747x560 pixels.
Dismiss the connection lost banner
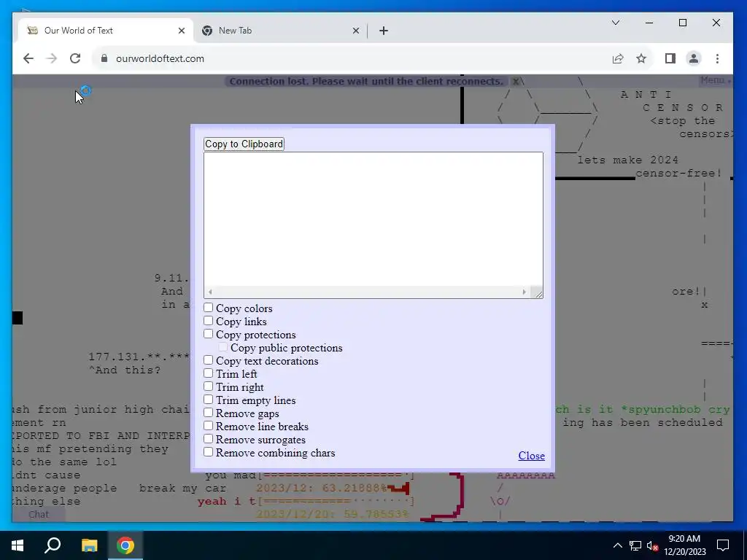[x=516, y=82]
